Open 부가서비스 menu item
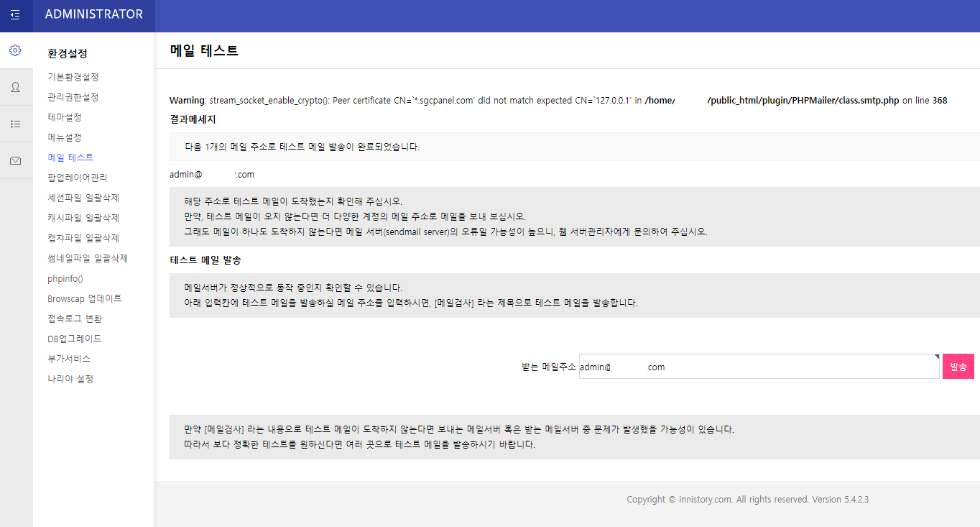Image resolution: width=980 pixels, height=527 pixels. [68, 359]
